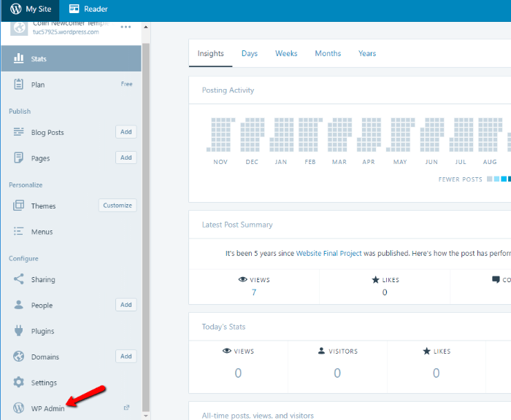Click the sidebar scrollbar thumb
Screen dimensions: 511x420
[146, 227]
